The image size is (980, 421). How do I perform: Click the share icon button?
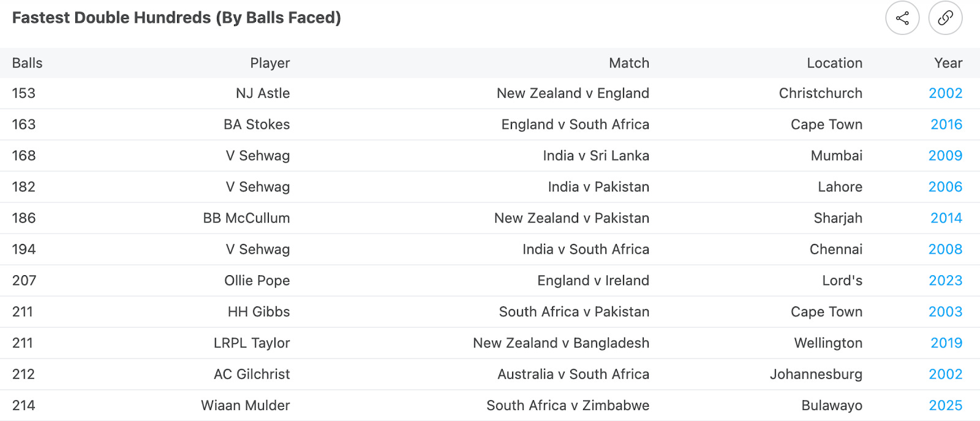pyautogui.click(x=902, y=18)
